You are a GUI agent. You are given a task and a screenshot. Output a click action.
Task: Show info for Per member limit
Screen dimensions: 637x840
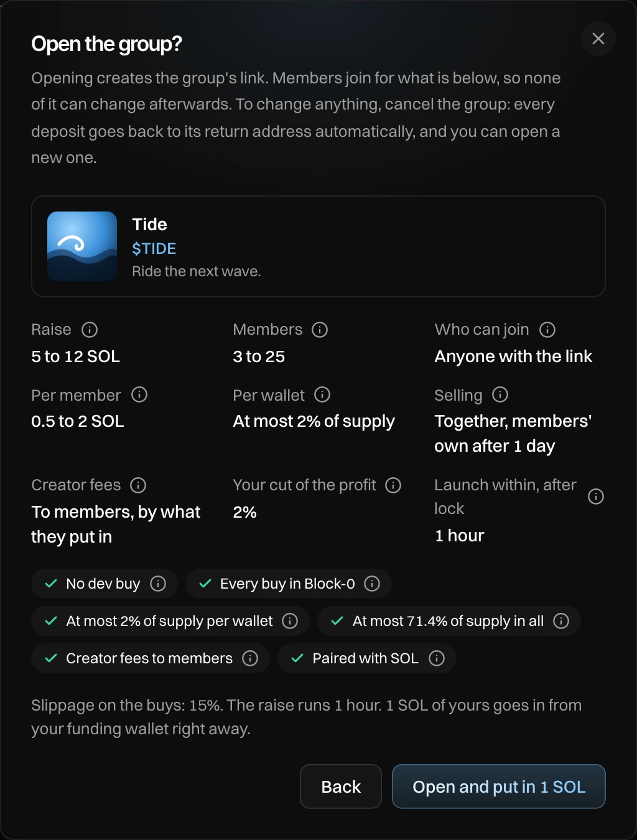click(139, 394)
